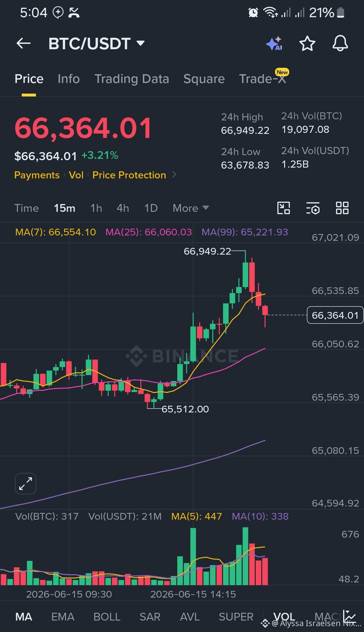The width and height of the screenshot is (364, 632).
Task: Click the 24h High value 66,949.22
Action: pos(245,131)
